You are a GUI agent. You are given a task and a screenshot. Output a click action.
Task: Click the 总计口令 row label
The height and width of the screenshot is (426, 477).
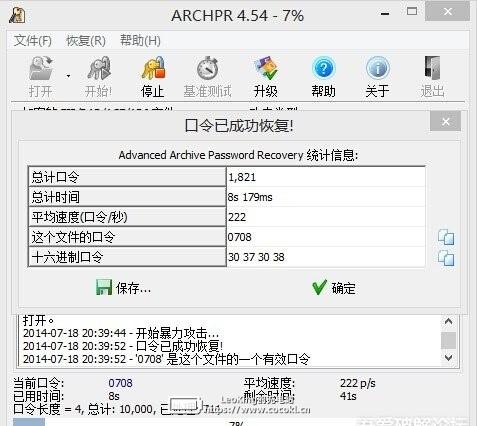[127, 177]
